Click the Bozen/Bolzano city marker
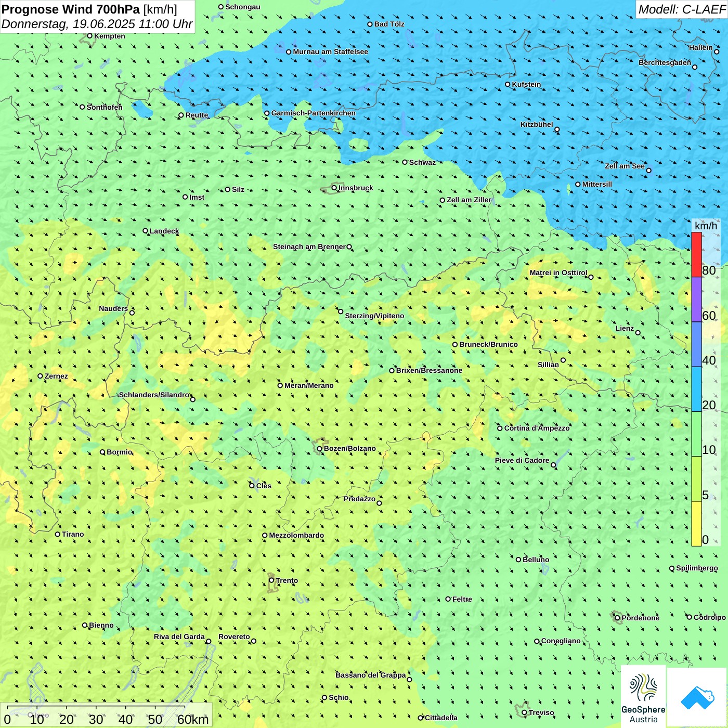The image size is (728, 728). coord(319,448)
